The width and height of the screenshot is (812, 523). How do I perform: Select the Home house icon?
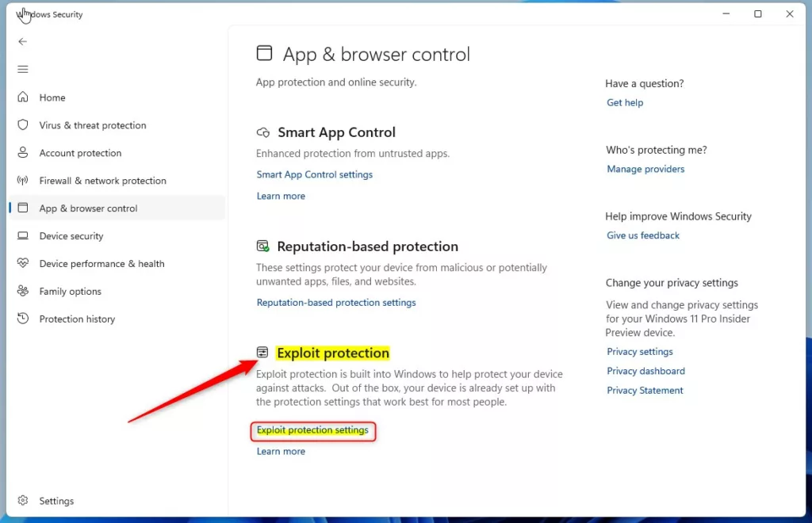pos(23,97)
